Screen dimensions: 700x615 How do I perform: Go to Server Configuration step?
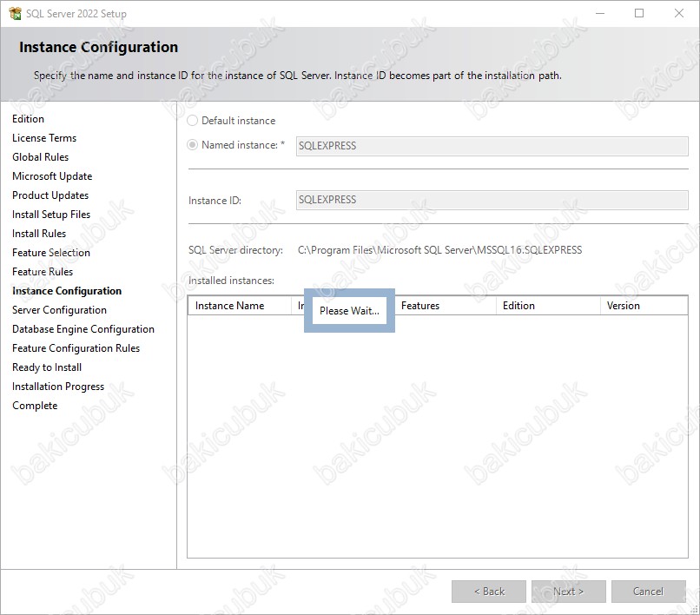[59, 310]
